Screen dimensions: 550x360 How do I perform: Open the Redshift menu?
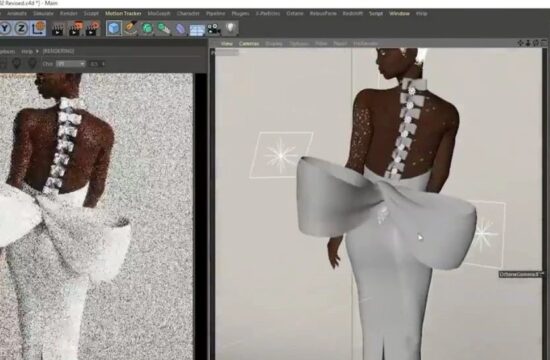tap(353, 14)
